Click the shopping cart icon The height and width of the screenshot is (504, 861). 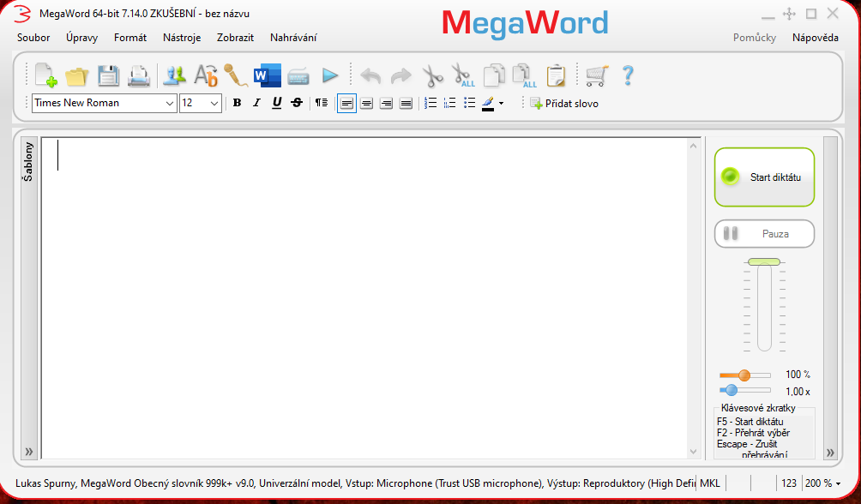coord(596,76)
